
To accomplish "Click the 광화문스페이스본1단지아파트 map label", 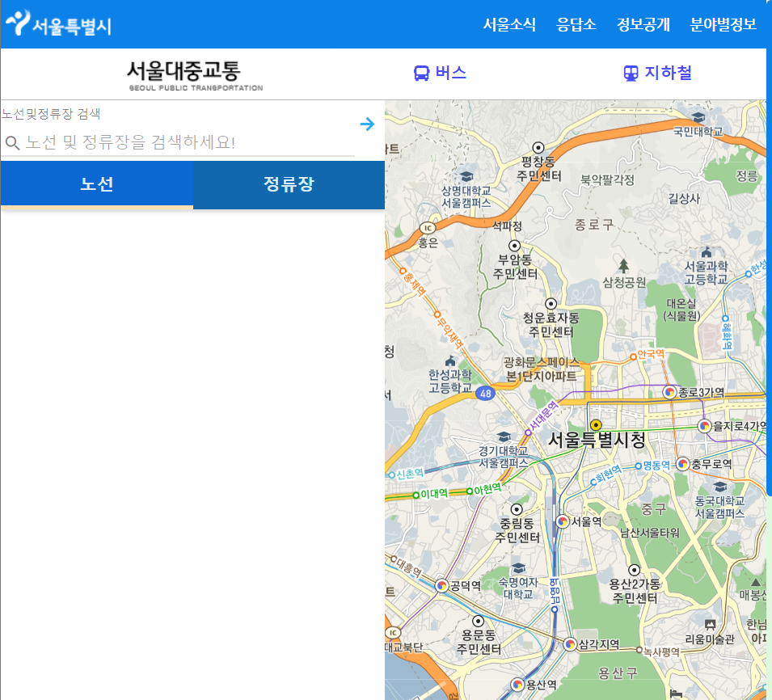I will click(x=542, y=369).
